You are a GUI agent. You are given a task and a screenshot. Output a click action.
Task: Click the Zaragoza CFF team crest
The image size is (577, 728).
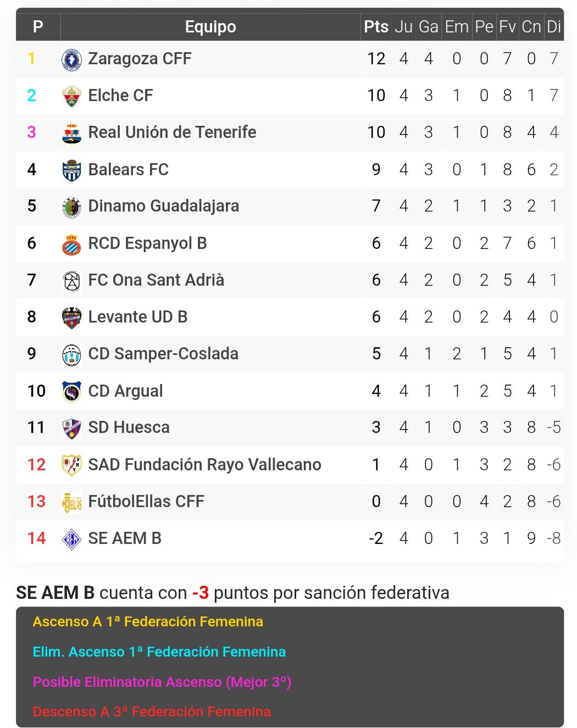[71, 59]
